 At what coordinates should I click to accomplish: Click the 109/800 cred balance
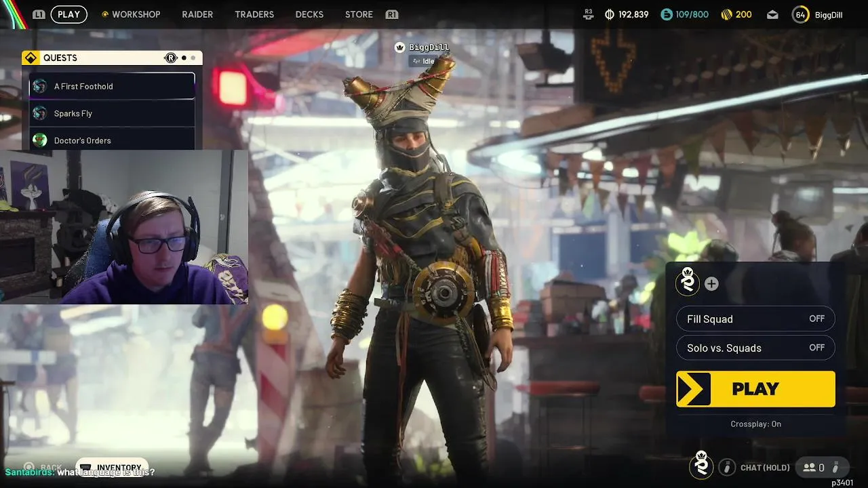pyautogui.click(x=692, y=14)
